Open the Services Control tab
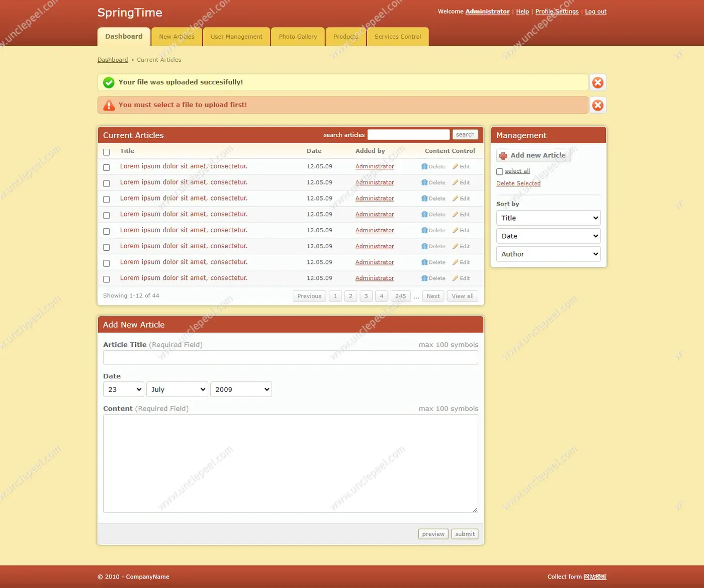Viewport: 704px width, 588px height. coord(398,37)
